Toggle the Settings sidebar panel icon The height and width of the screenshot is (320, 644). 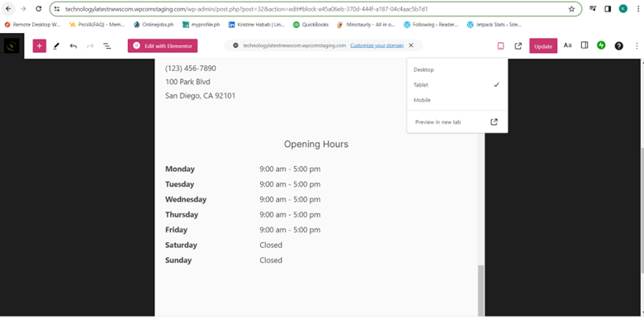585,45
